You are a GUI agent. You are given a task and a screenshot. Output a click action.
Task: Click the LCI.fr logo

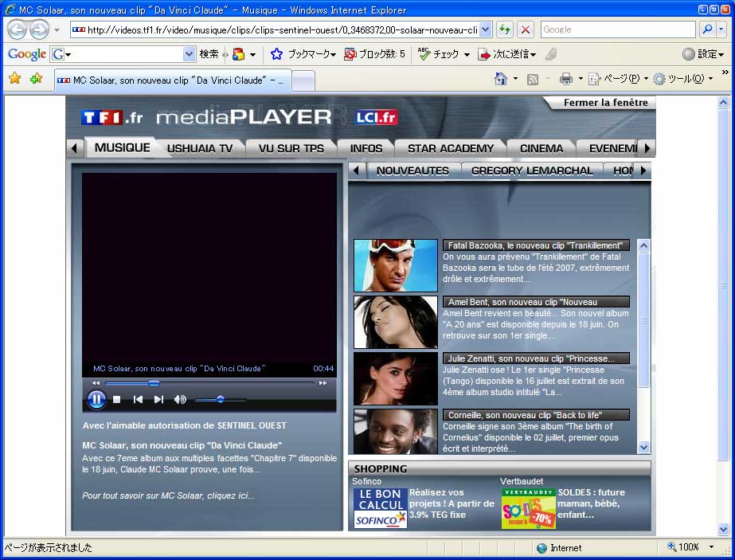(x=377, y=117)
